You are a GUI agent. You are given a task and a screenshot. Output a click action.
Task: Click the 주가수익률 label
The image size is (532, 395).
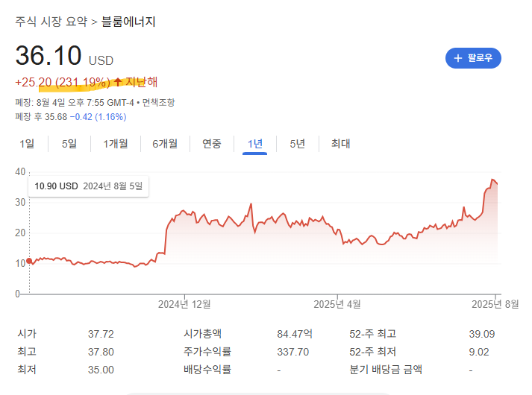207,352
